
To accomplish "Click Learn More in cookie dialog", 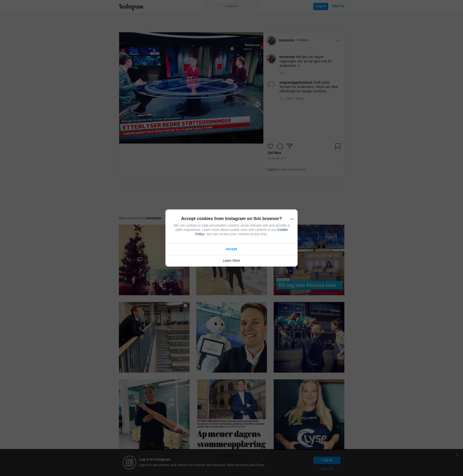I will click(x=231, y=261).
